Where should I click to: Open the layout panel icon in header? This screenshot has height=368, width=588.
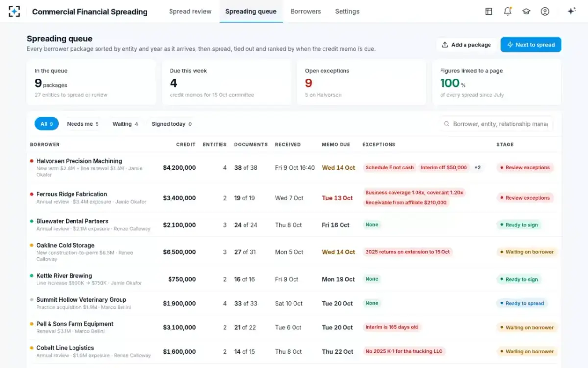pos(489,11)
